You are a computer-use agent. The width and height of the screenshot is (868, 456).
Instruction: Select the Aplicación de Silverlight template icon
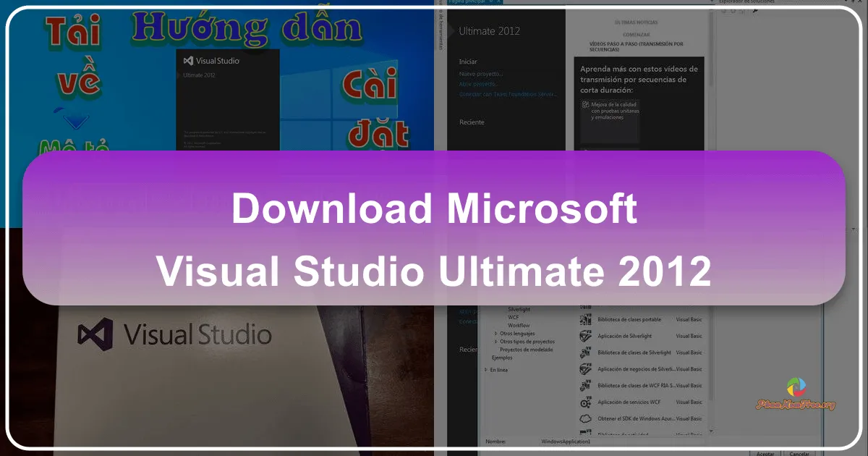584,336
